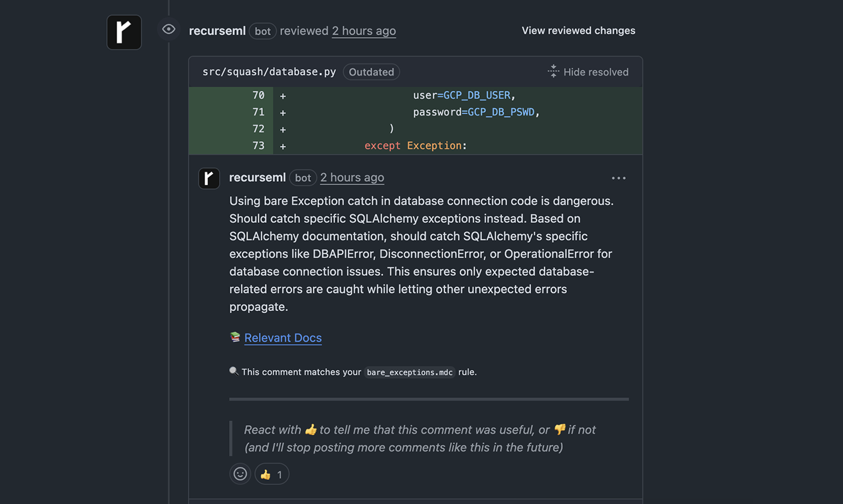Select diff line number 70
The width and height of the screenshot is (843, 504).
tap(258, 95)
